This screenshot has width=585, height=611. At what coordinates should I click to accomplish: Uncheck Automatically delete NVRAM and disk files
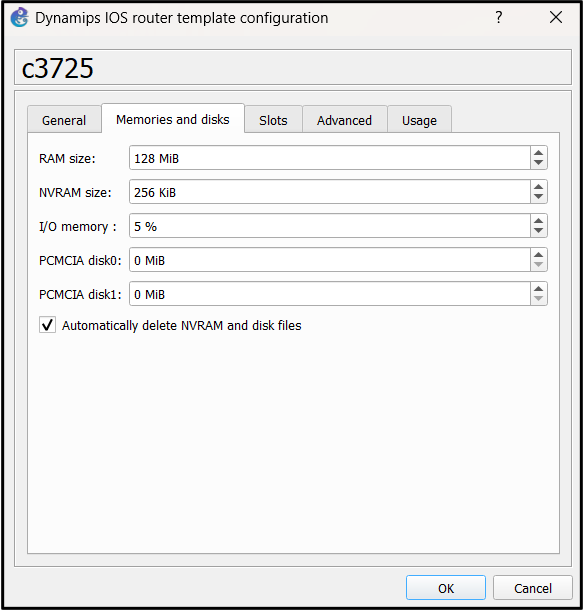[48, 325]
